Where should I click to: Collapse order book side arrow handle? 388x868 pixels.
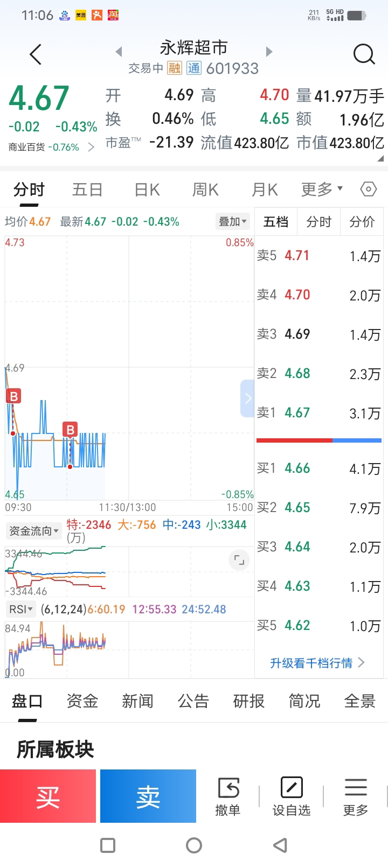[247, 398]
